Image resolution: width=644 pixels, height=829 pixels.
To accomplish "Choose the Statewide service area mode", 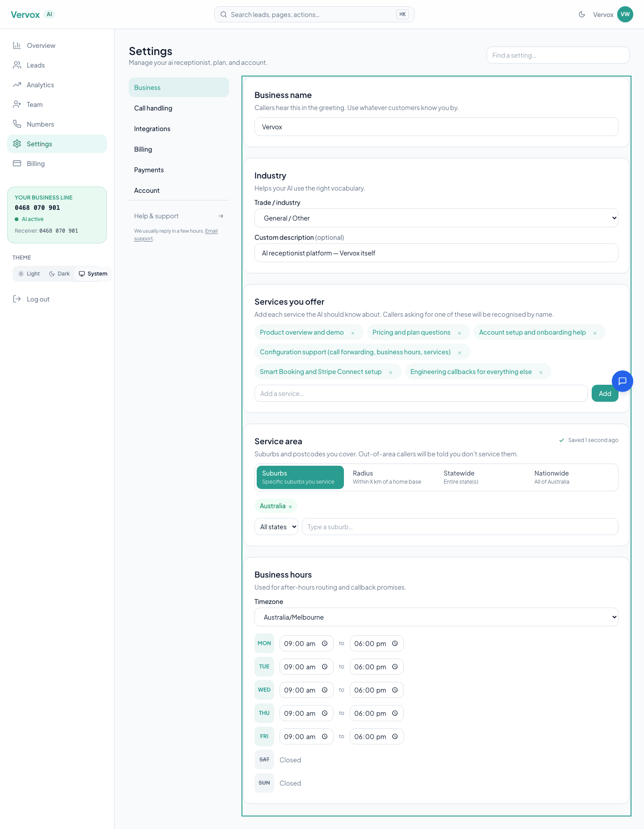I will coord(482,477).
